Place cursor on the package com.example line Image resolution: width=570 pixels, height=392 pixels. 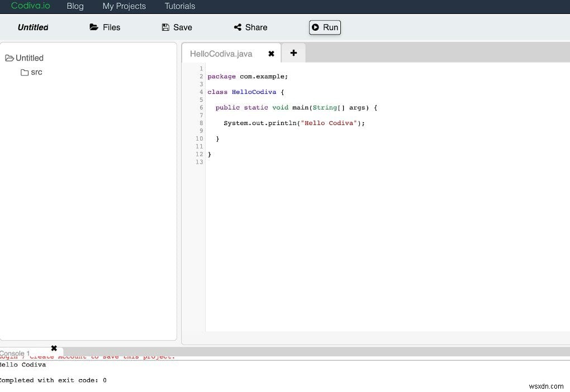(x=248, y=77)
